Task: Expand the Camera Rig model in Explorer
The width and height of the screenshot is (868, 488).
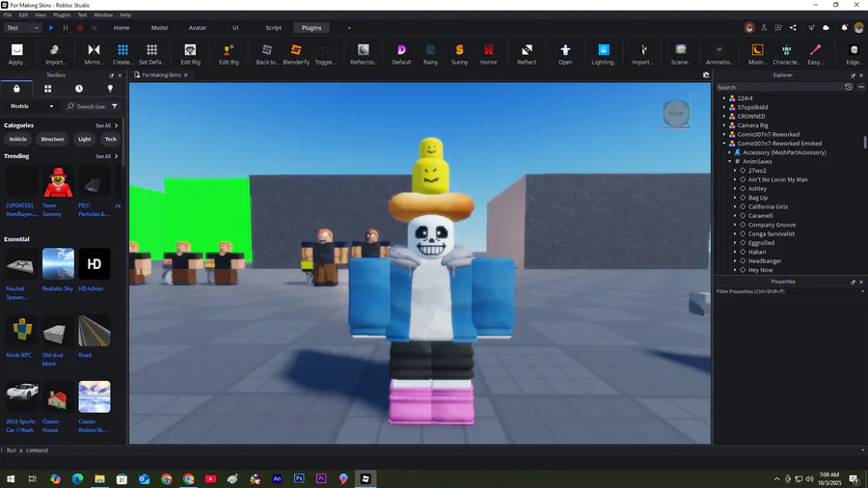Action: point(724,125)
